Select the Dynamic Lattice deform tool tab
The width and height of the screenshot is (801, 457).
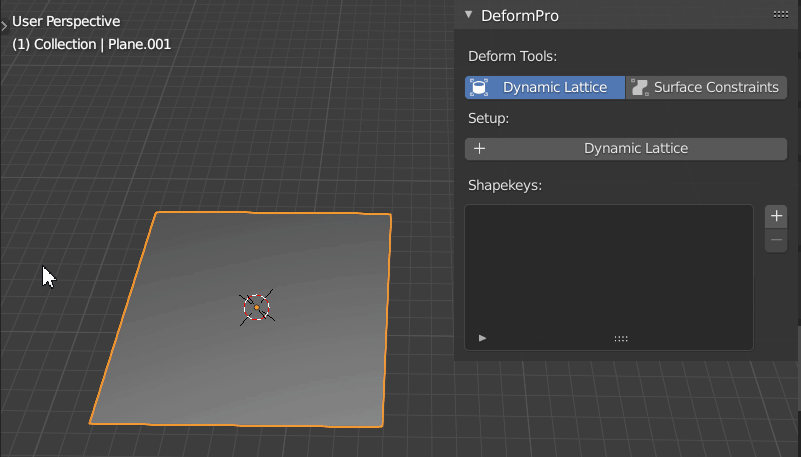545,87
